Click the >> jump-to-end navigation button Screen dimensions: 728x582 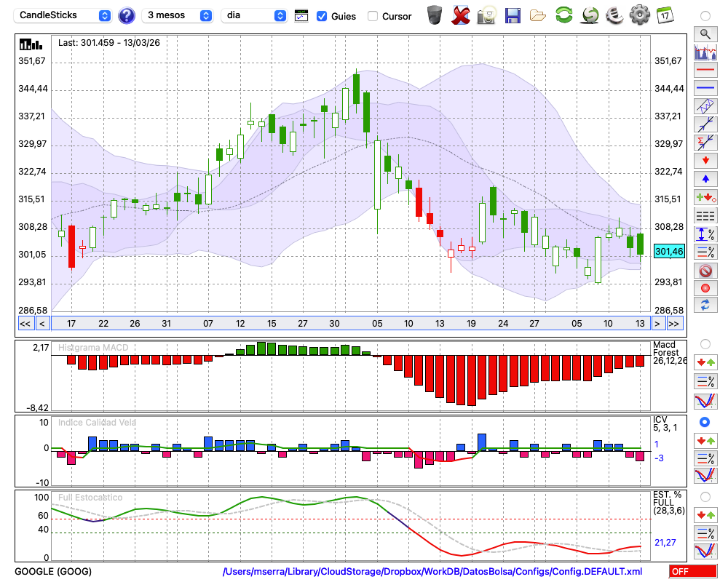coord(675,323)
